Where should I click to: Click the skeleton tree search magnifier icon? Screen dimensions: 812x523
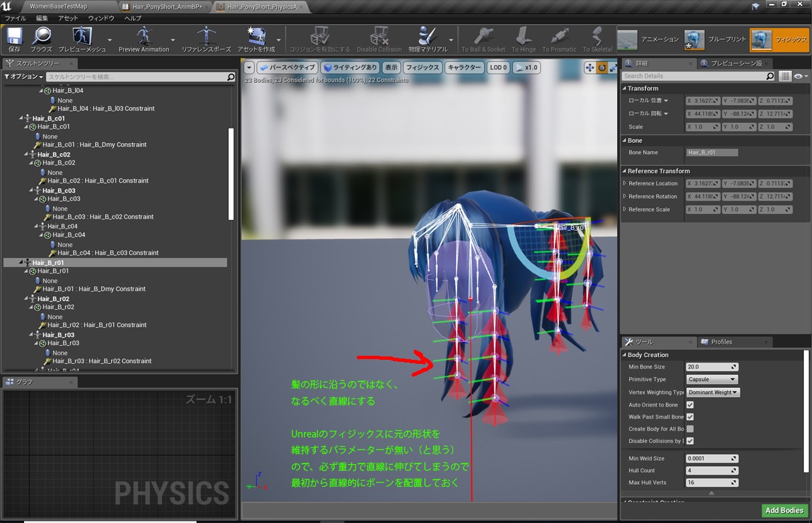coord(231,78)
